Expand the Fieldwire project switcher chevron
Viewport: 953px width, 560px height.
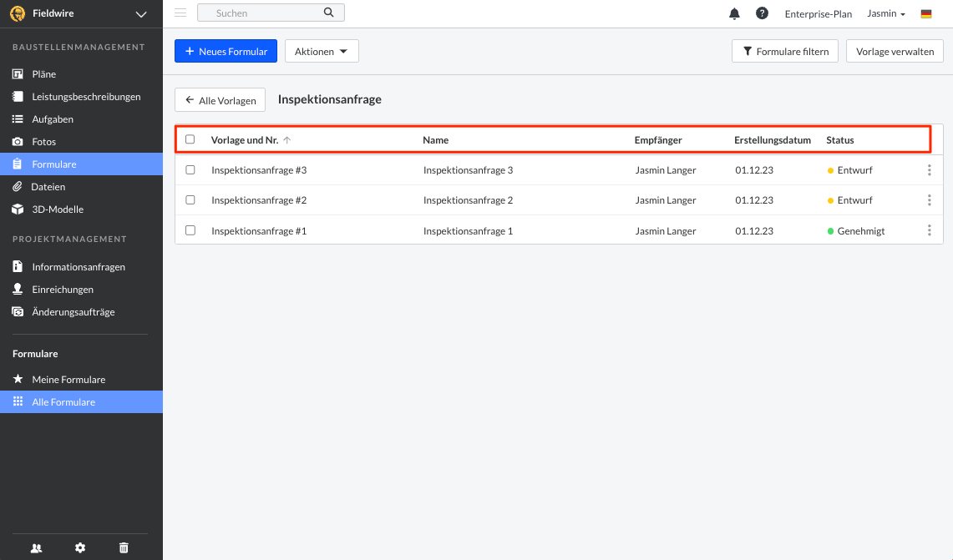tap(140, 14)
